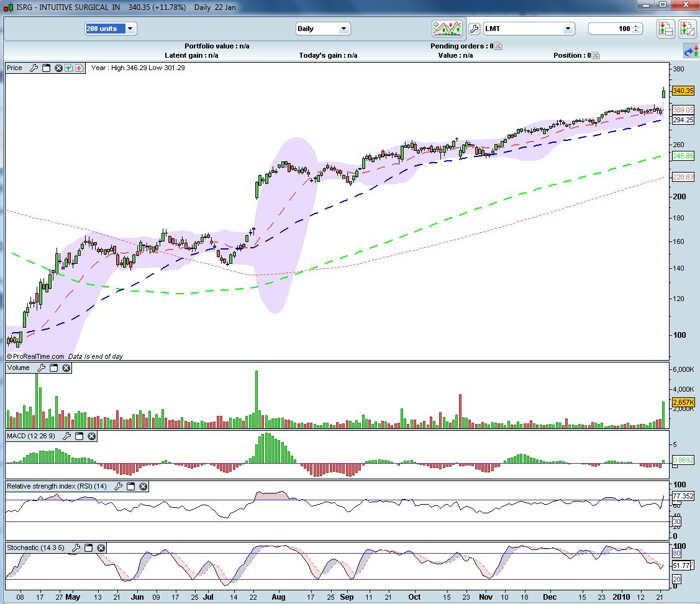Increase order quantity with the up stepper
This screenshot has height=604, width=700.
point(637,26)
